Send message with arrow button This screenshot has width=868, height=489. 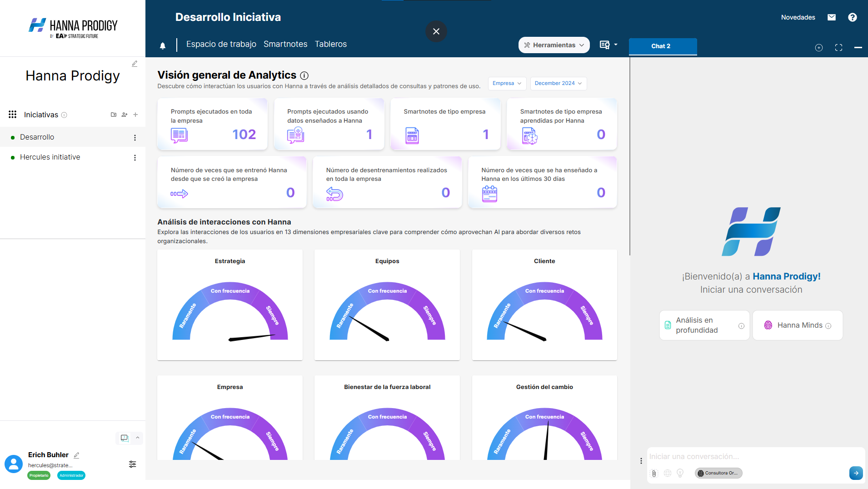click(856, 473)
